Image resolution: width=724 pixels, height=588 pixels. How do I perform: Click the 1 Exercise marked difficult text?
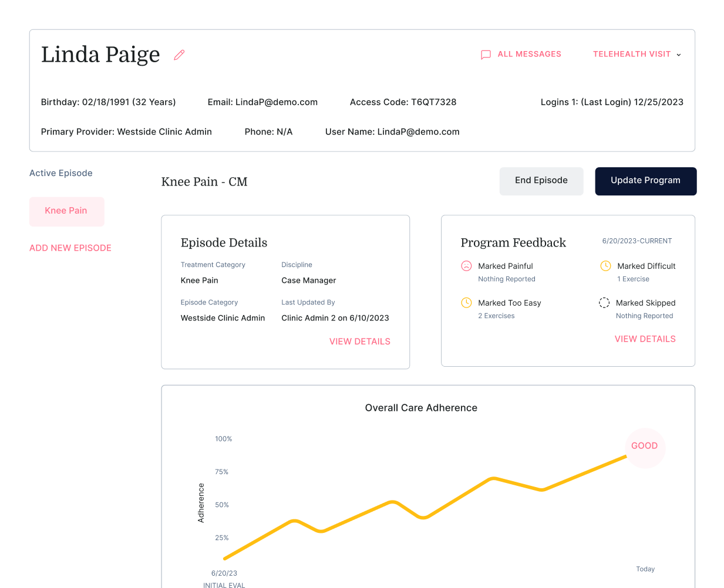633,279
